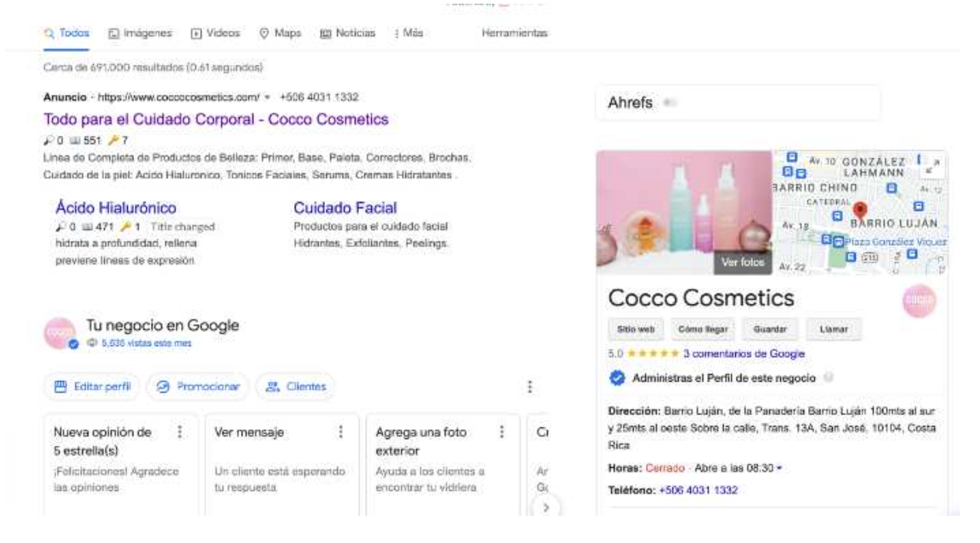The image size is (980, 543).
Task: Expand the Más menu
Action: (x=409, y=33)
